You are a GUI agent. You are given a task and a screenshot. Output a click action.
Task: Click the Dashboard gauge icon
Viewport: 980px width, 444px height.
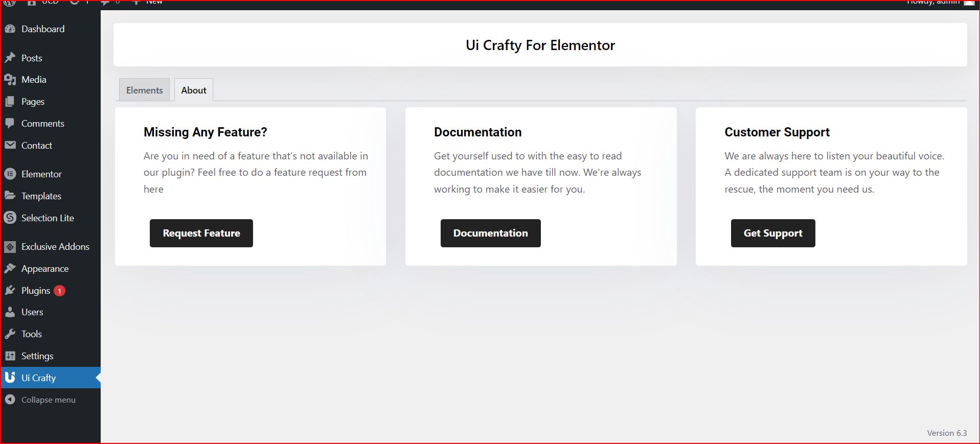pos(10,29)
